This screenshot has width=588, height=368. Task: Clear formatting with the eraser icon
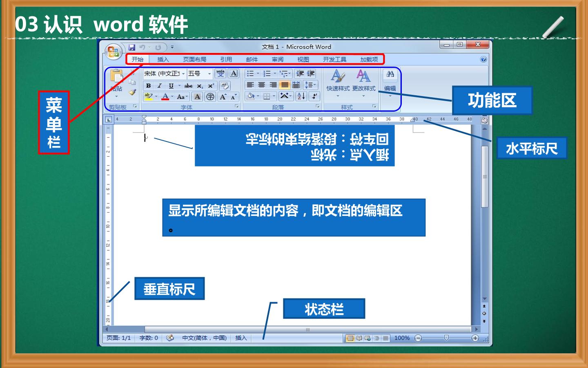pos(225,85)
